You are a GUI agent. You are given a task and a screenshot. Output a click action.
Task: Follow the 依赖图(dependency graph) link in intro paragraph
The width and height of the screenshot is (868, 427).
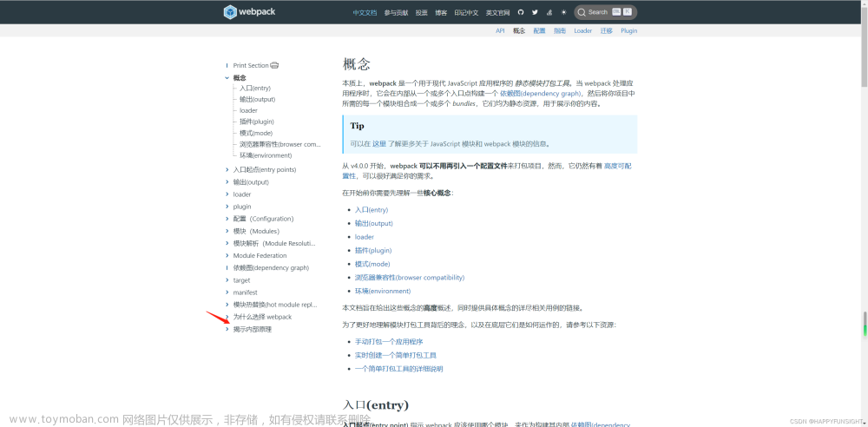pyautogui.click(x=540, y=94)
